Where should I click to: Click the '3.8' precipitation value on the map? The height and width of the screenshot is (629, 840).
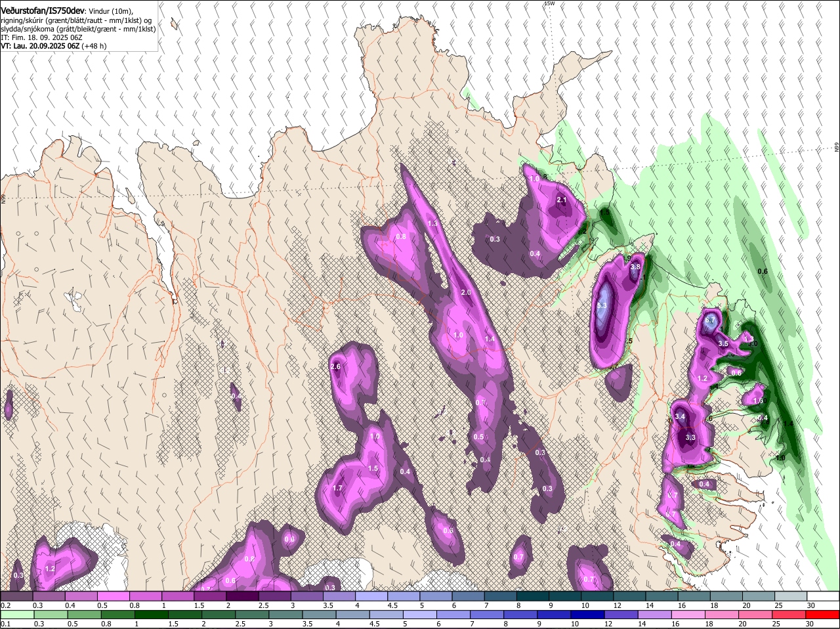pyautogui.click(x=635, y=267)
